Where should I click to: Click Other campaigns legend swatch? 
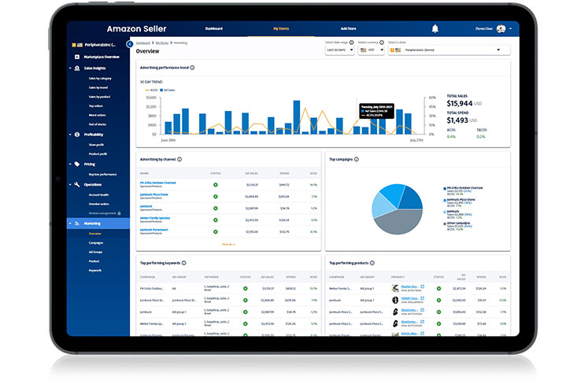pos(445,223)
